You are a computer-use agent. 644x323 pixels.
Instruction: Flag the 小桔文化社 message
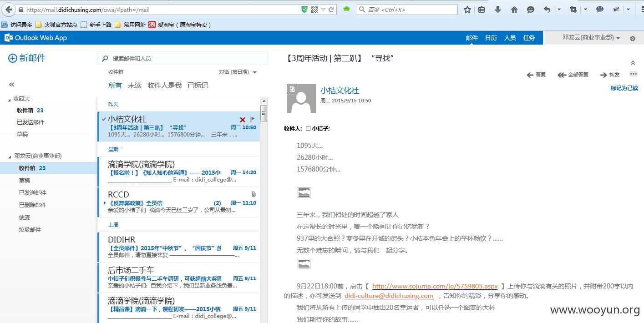(x=253, y=120)
